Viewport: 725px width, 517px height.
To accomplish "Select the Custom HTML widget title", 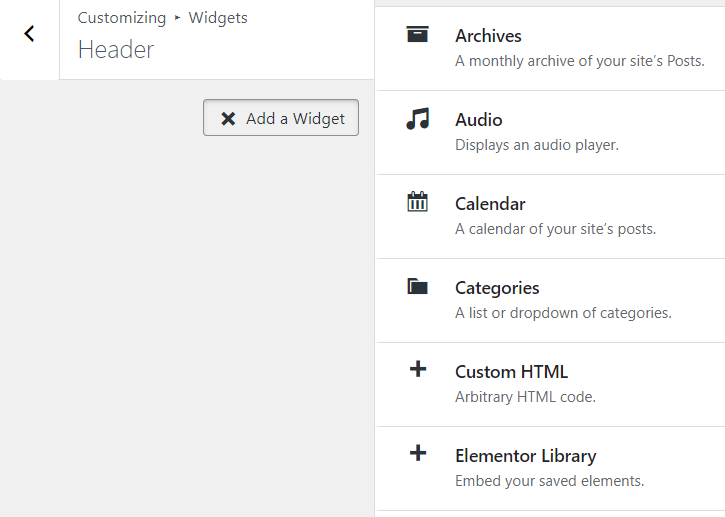I will point(511,372).
